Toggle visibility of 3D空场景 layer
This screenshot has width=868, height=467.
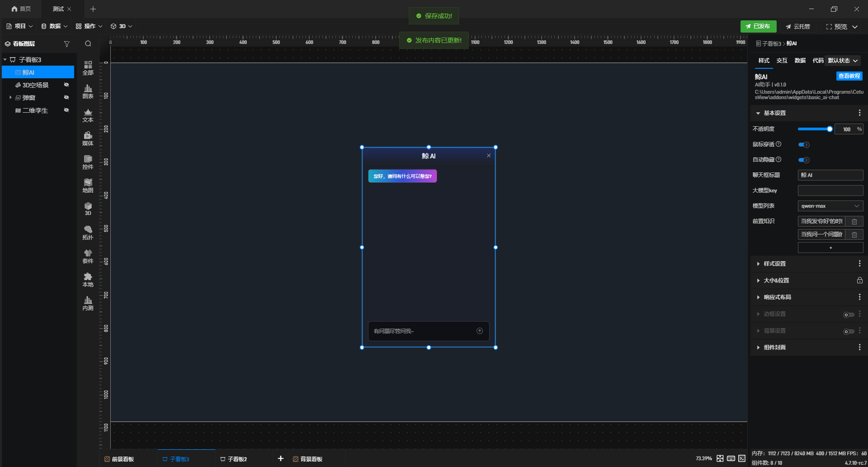click(x=66, y=85)
